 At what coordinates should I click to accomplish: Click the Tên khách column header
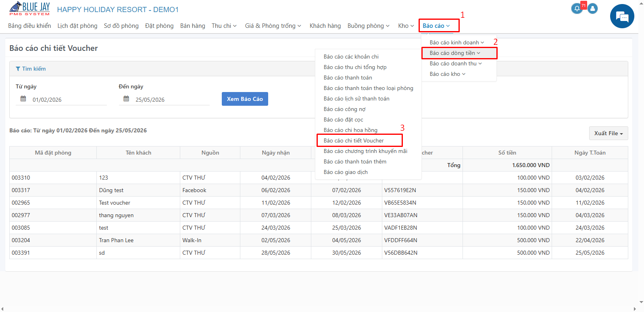point(138,153)
